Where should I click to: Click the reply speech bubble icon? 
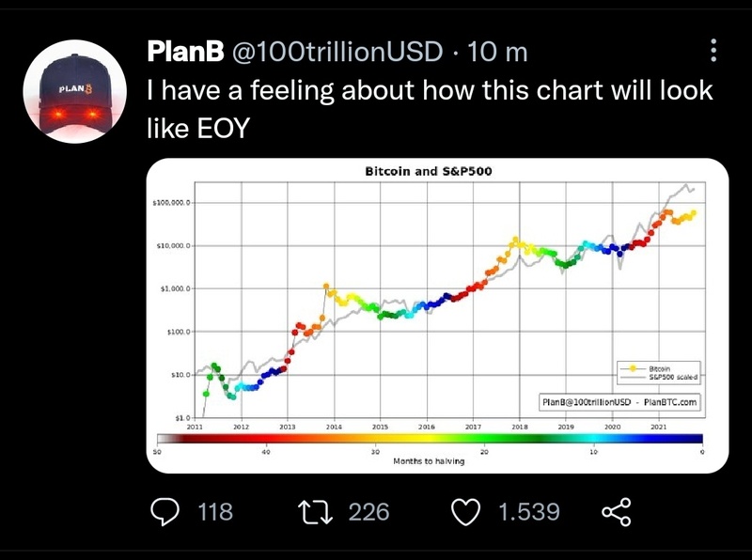[x=166, y=512]
